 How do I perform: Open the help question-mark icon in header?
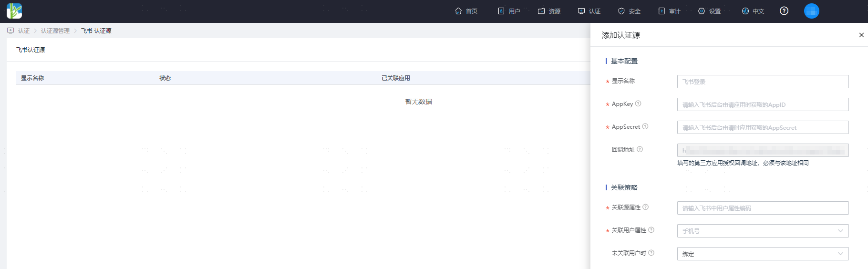pyautogui.click(x=784, y=11)
